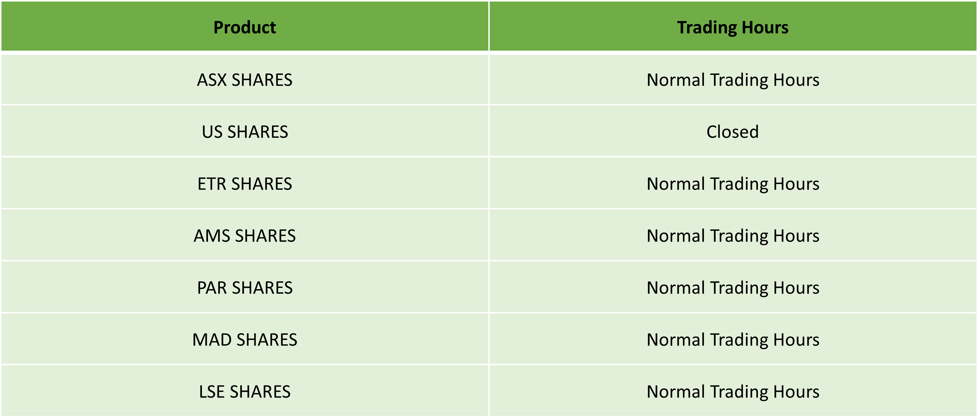Click the word SHARES in ASX row
Image resolution: width=980 pixels, height=418 pixels.
click(x=262, y=80)
